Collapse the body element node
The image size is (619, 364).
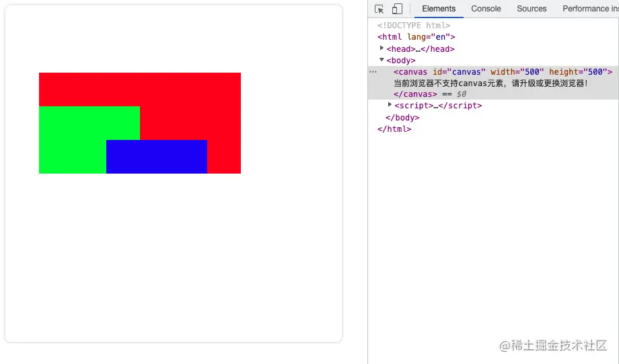point(381,60)
